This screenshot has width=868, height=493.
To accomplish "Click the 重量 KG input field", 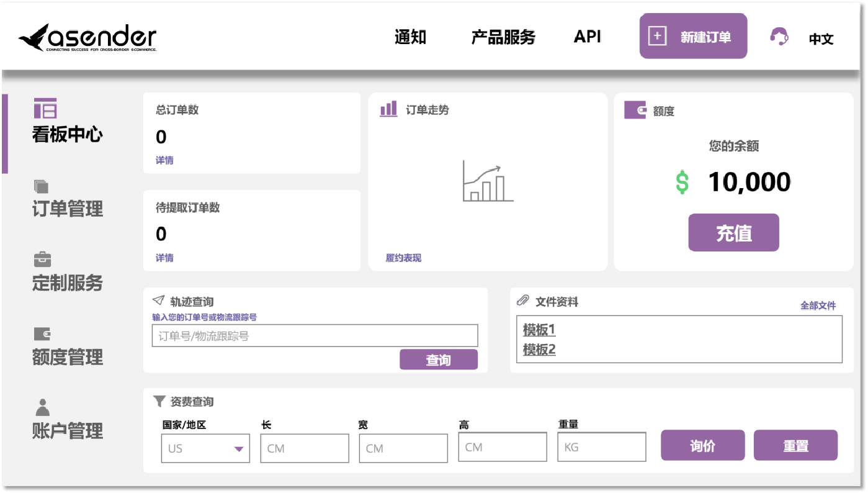I will [601, 447].
